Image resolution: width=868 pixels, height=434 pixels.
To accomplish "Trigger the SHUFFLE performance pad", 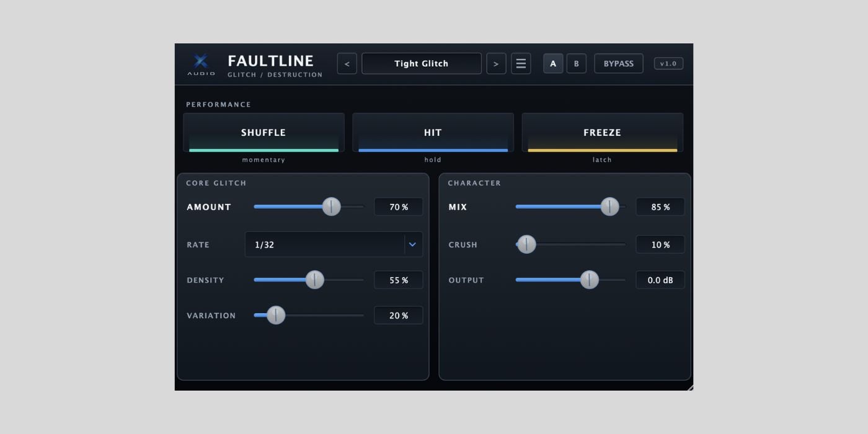I will [263, 133].
